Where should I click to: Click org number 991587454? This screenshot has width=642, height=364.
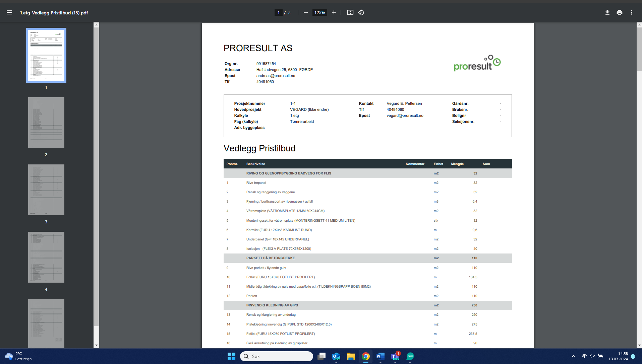[266, 64]
